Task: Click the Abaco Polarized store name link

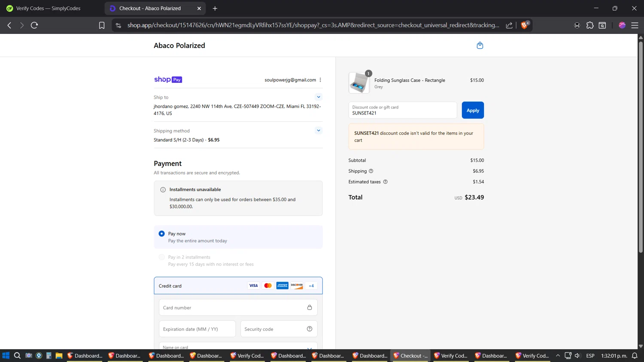Action: click(179, 45)
